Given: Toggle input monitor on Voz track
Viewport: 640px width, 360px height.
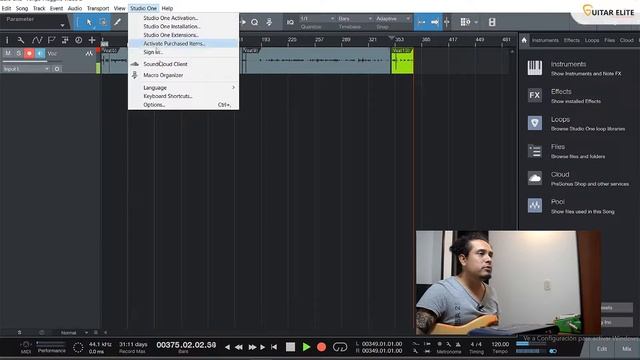Looking at the screenshot, I should pyautogui.click(x=40, y=53).
